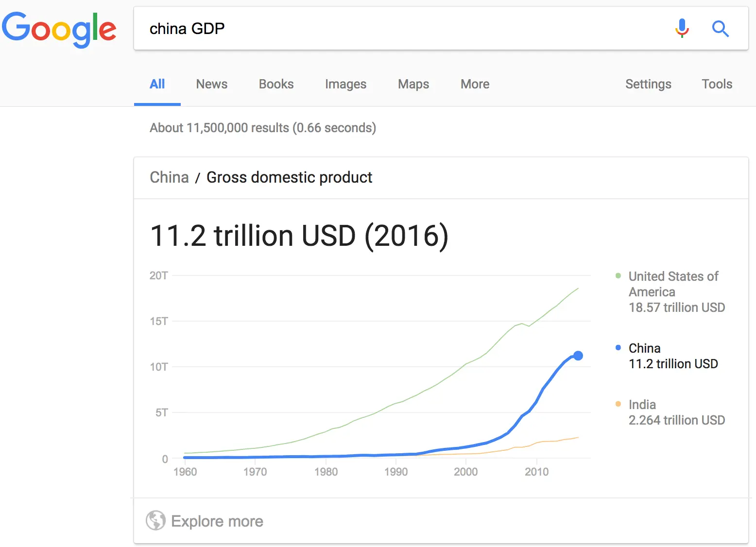Click the orange India legend dot

pyautogui.click(x=618, y=404)
